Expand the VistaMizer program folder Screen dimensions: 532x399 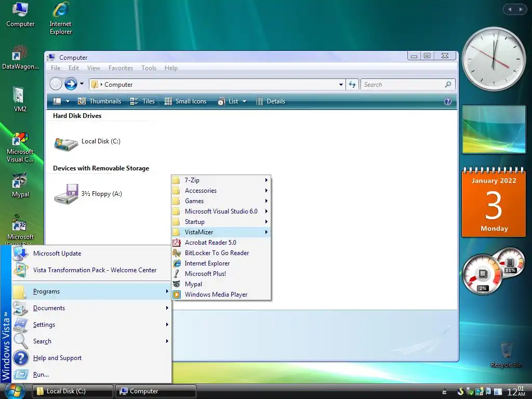pyautogui.click(x=221, y=232)
